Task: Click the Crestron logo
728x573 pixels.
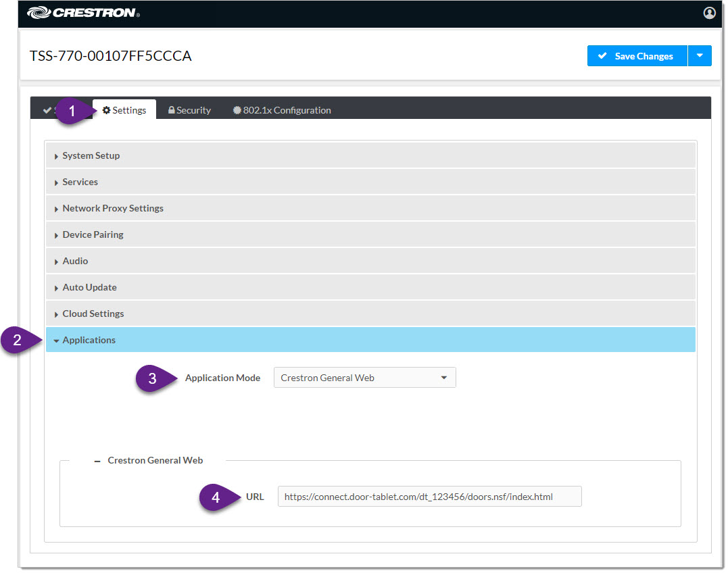Action: coord(84,13)
